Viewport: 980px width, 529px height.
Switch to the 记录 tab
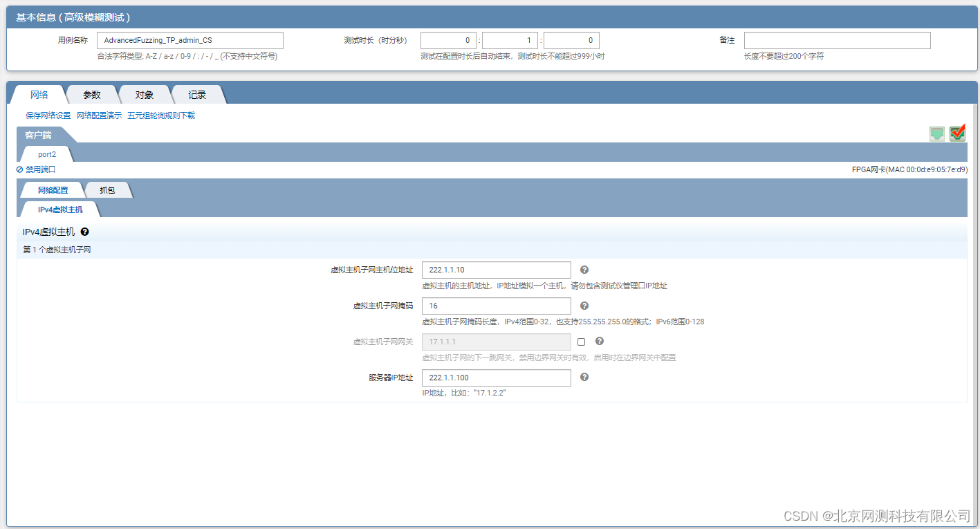(197, 95)
